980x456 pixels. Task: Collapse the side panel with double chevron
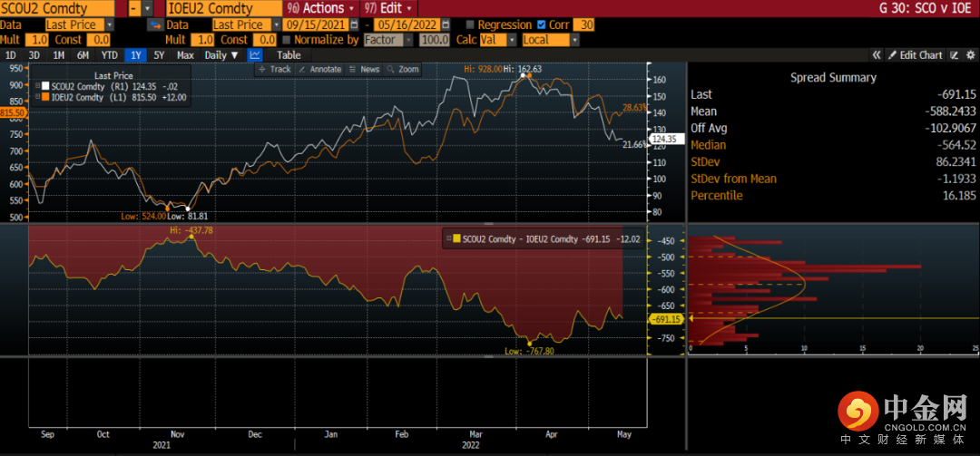click(x=877, y=55)
